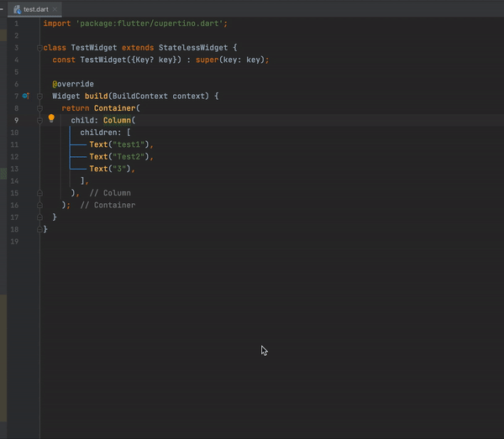Click the StatelessWidget class name

tap(193, 48)
